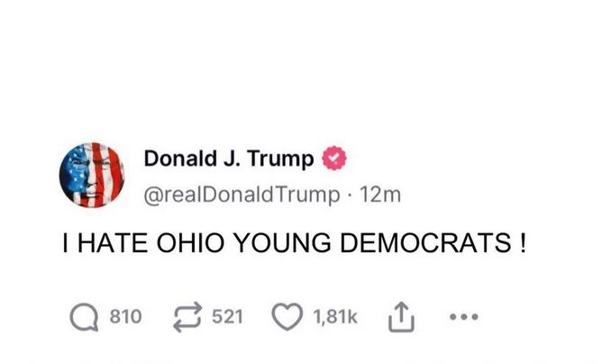Open the flag-painted profile avatar

pos(92,175)
